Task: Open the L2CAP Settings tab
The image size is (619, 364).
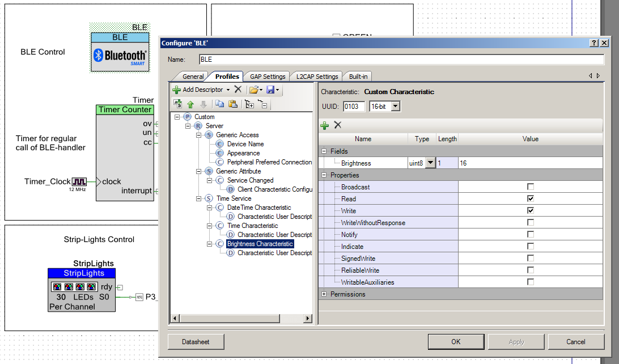Action: pos(317,77)
